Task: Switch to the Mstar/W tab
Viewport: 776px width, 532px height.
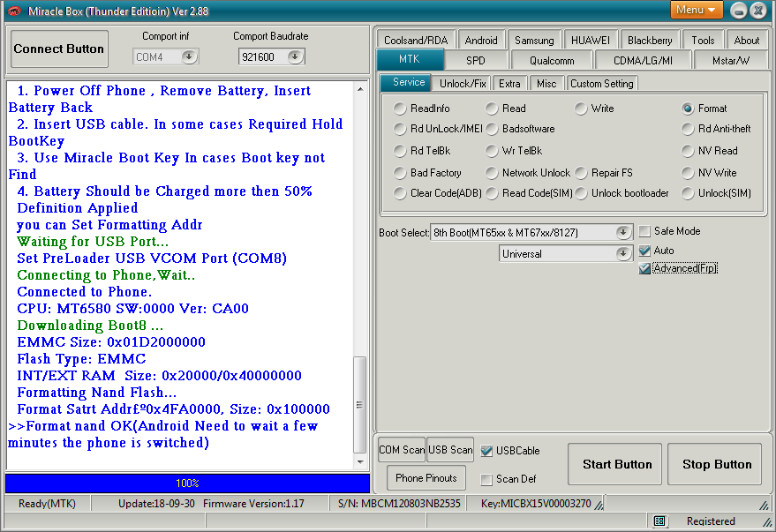Action: (731, 60)
